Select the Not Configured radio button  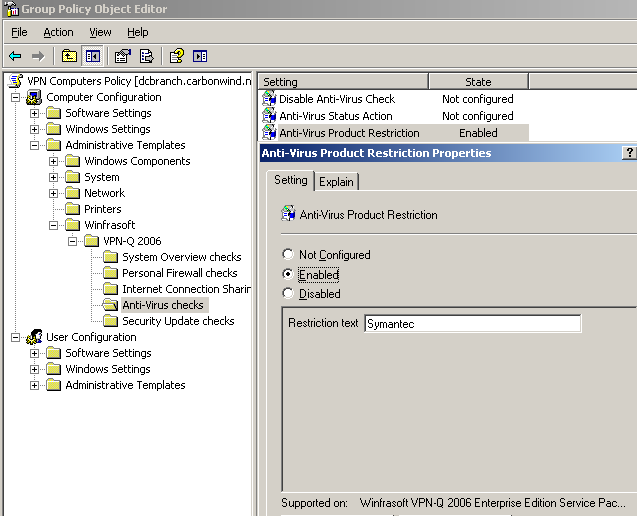[x=288, y=254]
